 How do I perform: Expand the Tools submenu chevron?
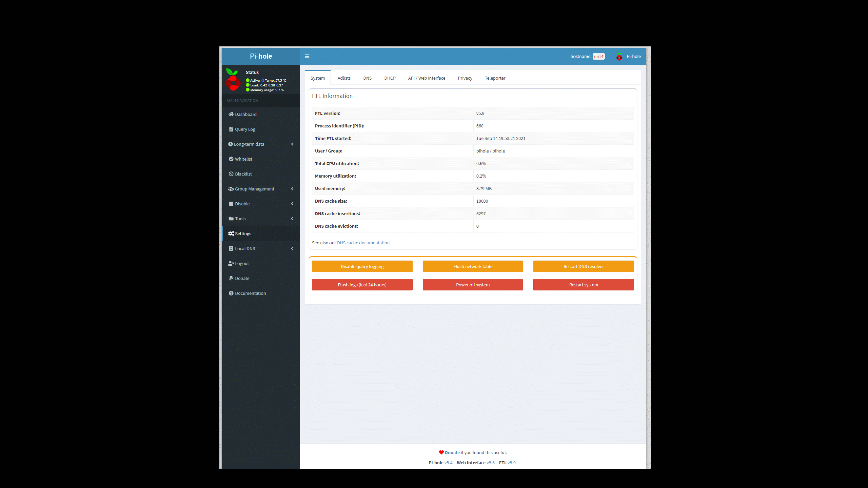tap(292, 219)
